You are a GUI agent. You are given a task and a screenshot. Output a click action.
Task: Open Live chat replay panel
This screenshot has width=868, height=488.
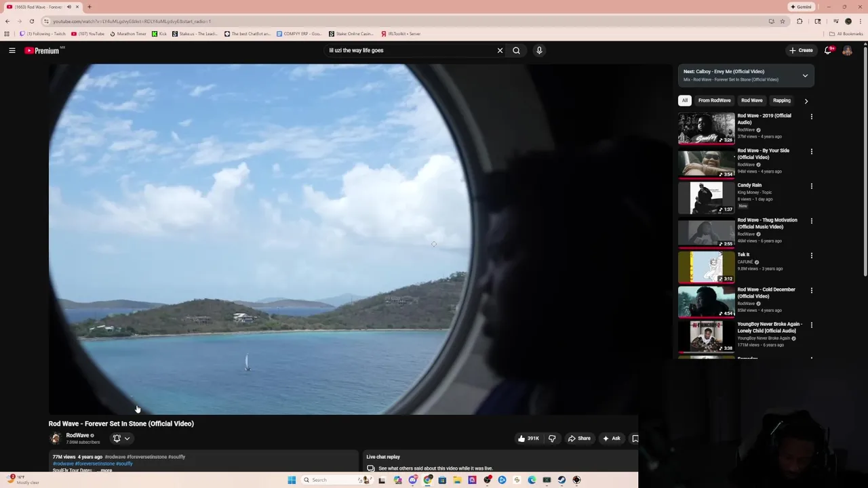click(x=502, y=462)
